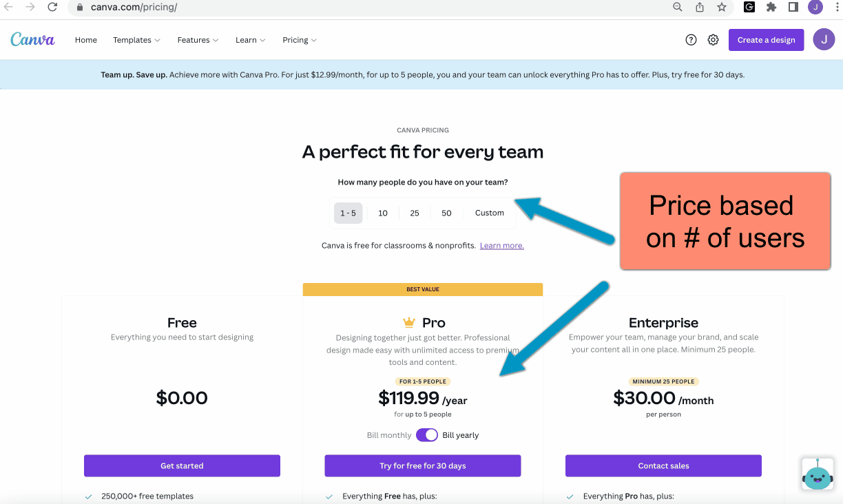Switch billing to Bill monthly
843x504 pixels.
[x=388, y=434]
